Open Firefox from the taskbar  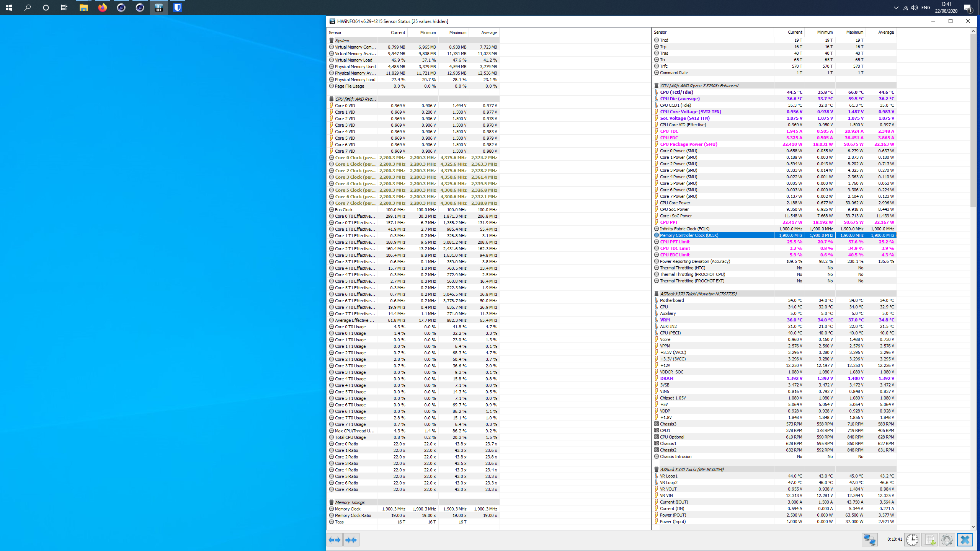click(x=102, y=8)
